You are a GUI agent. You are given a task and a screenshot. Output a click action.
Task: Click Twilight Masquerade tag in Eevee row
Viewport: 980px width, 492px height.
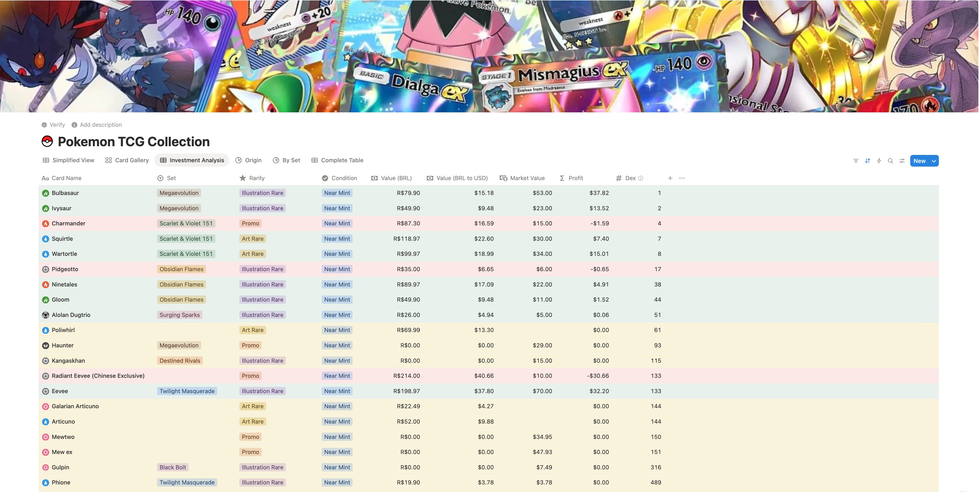click(x=187, y=391)
